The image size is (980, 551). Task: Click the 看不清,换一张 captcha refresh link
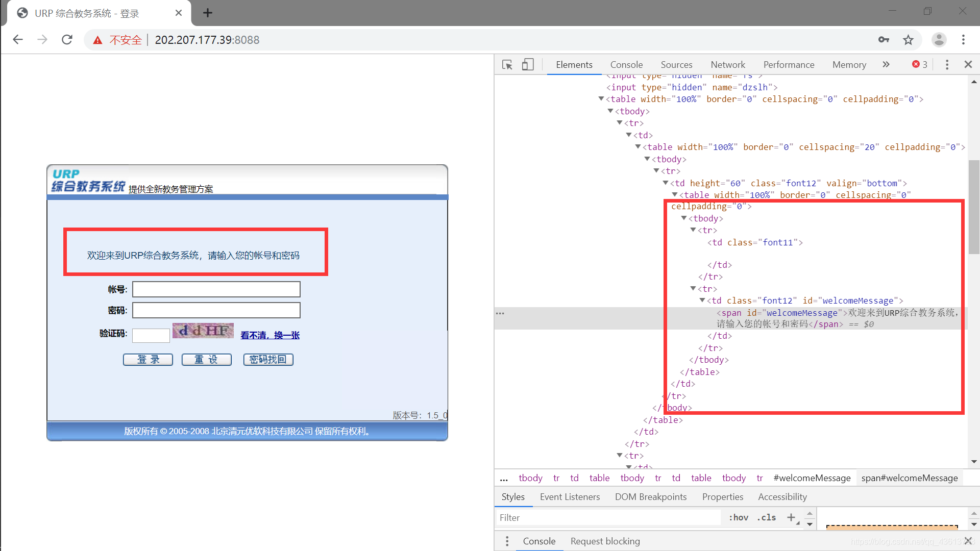[270, 335]
